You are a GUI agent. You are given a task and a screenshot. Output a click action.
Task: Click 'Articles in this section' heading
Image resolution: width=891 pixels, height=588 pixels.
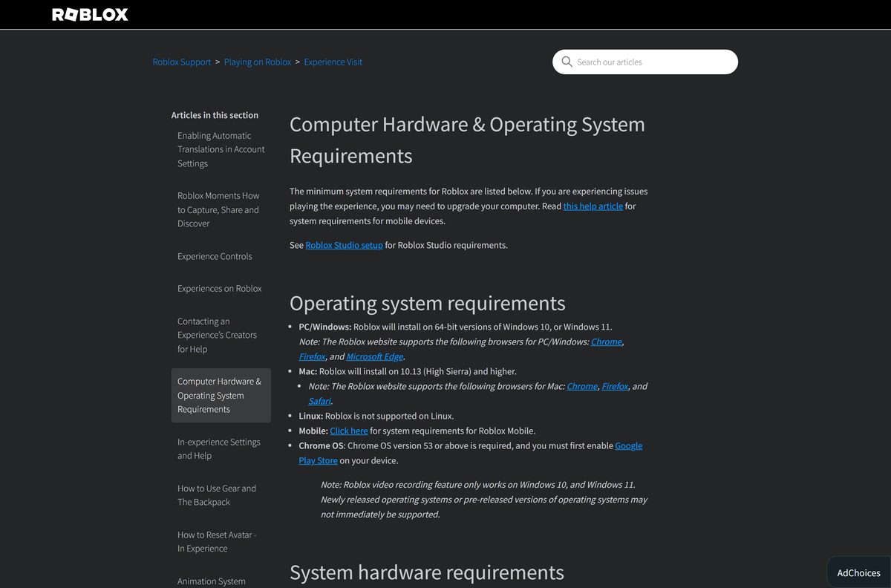[215, 115]
